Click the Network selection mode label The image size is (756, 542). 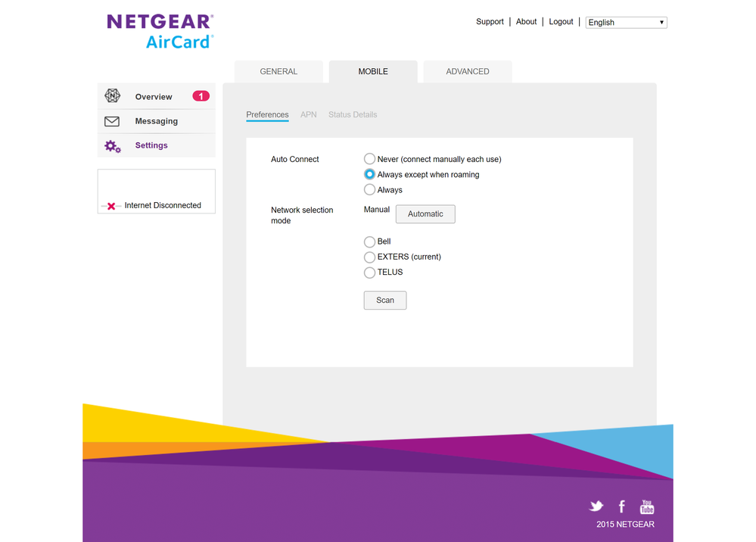[x=302, y=215]
